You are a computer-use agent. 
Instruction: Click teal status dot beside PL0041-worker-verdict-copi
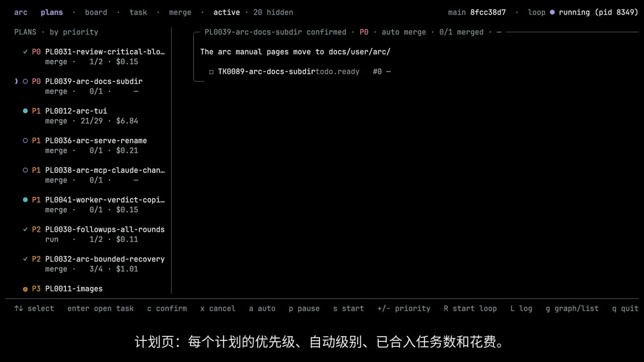pos(25,200)
